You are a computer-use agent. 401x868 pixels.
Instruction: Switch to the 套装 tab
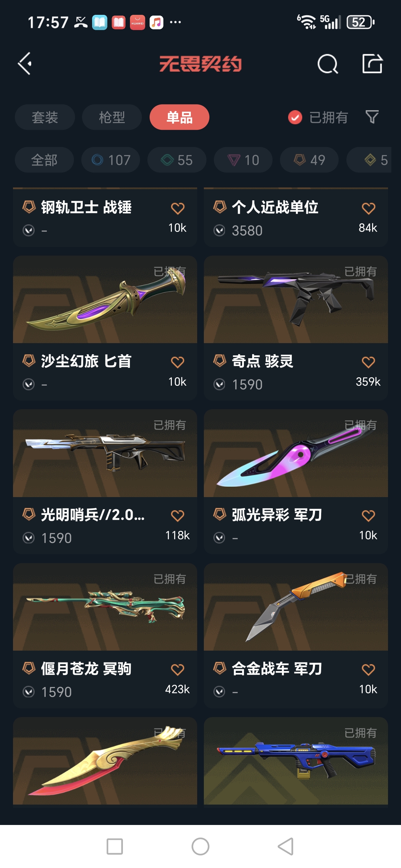point(45,117)
